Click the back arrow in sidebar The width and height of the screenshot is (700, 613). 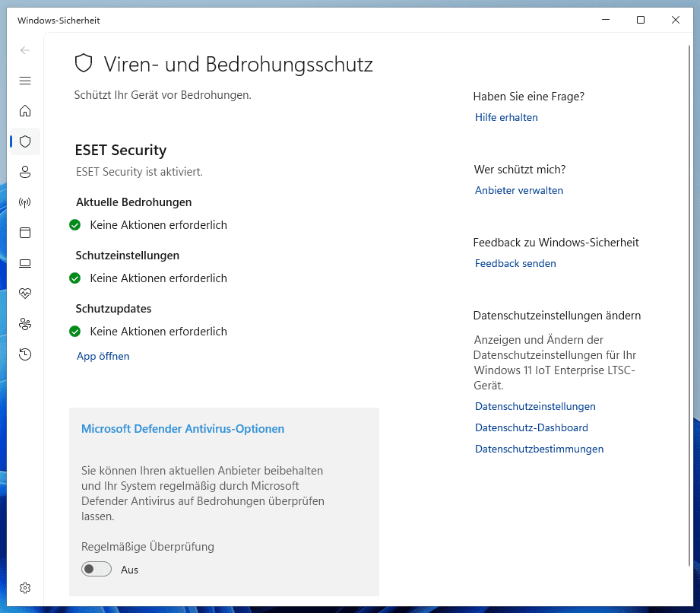25,50
